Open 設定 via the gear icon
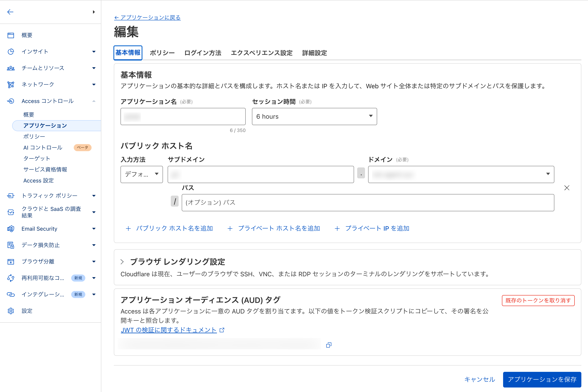Viewport: 588px width, 392px height. click(11, 311)
